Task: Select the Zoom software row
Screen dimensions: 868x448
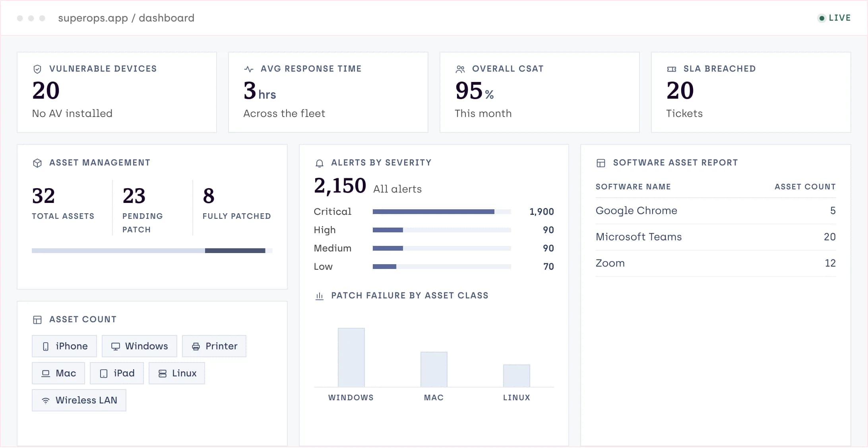Action: coord(716,263)
